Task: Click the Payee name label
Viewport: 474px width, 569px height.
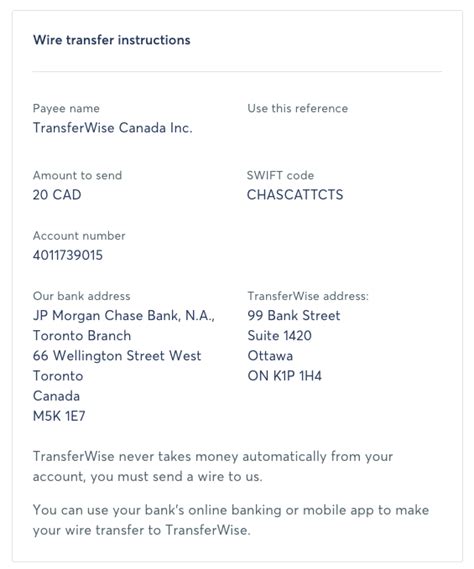Action: point(66,108)
